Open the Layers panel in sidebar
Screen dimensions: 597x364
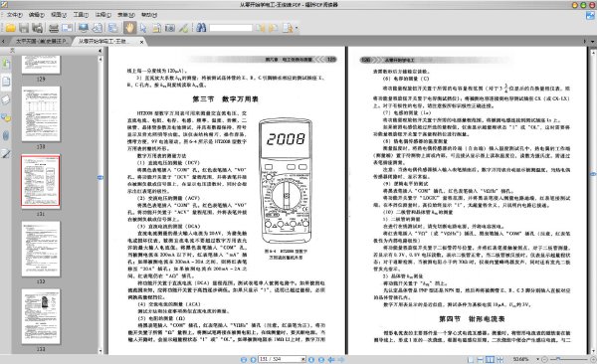6,99
